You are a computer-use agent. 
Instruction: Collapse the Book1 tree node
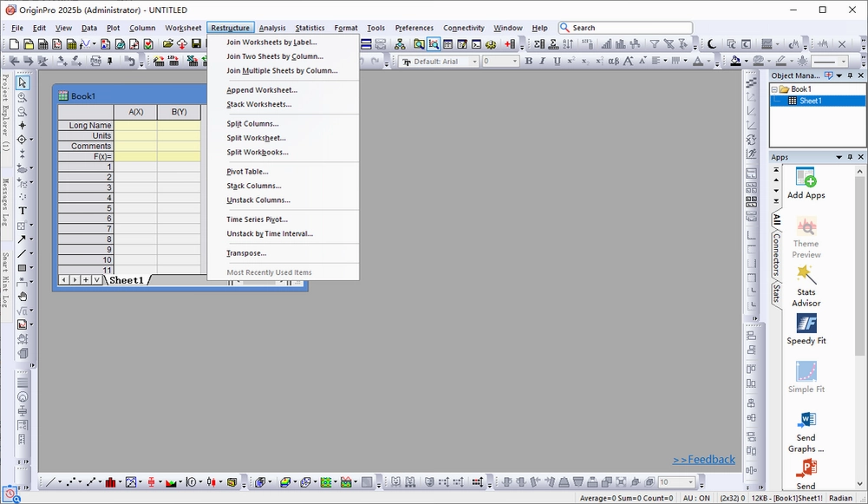tap(773, 89)
